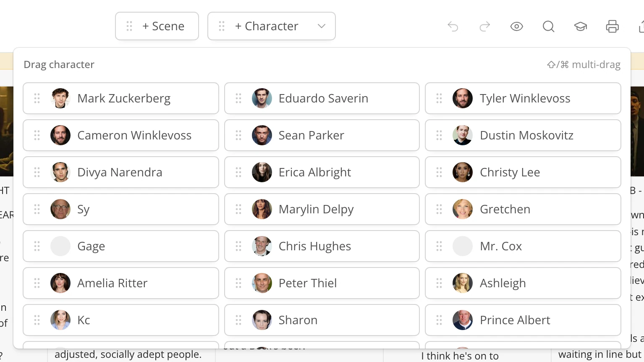Select Eduardo Saverin character card
The image size is (644, 362).
point(322,98)
